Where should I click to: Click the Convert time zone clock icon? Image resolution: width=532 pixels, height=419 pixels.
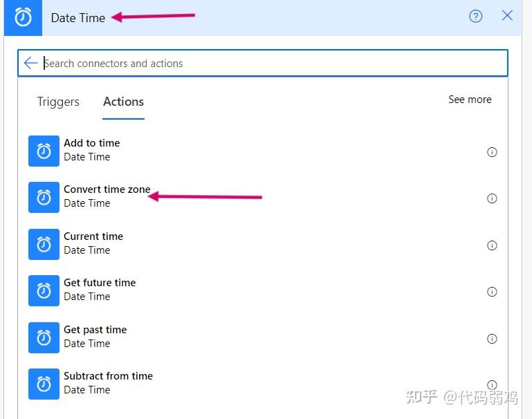pos(44,197)
